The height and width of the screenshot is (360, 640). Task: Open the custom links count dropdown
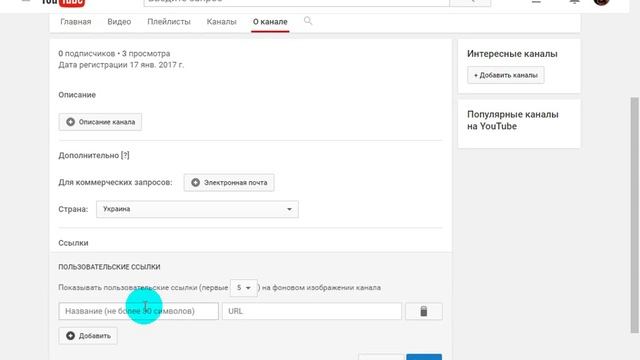[x=244, y=288]
